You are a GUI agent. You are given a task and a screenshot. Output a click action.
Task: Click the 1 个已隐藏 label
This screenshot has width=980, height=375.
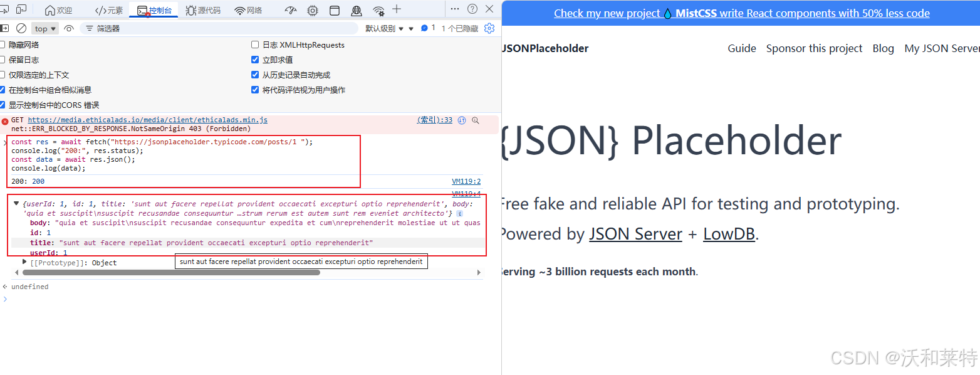coord(460,28)
